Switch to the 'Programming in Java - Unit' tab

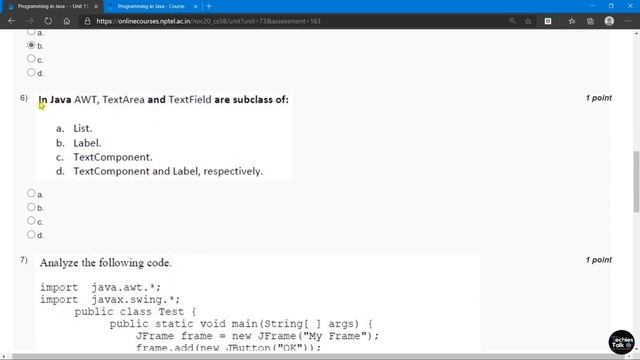[52, 7]
